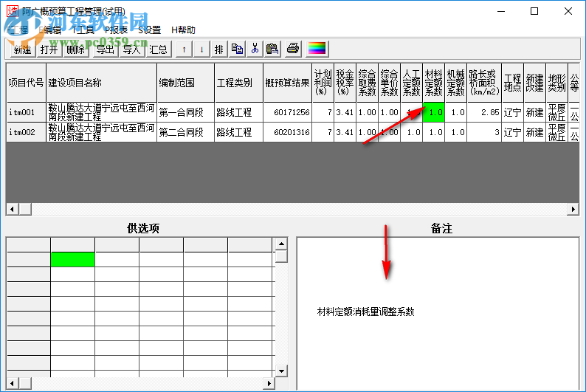
Task: Click the 概预算结果 column header
Action: (287, 83)
